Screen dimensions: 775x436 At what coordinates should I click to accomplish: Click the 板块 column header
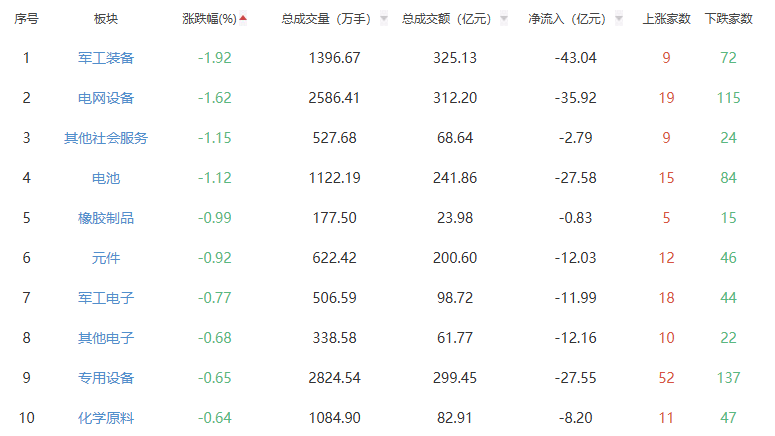click(105, 19)
